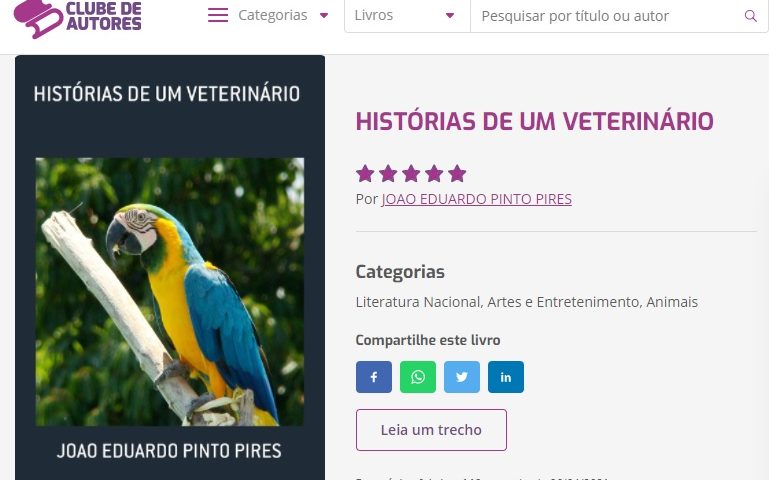Focus the search by title or author field
Image resolution: width=769 pixels, height=480 pixels.
[x=608, y=16]
